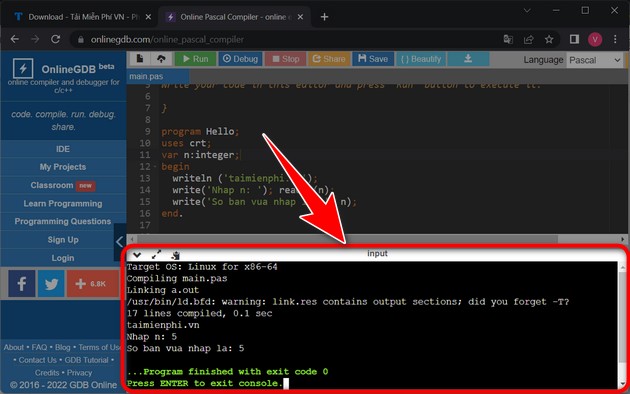Collapse code fold arrow on line 12
This screenshot has height=394, width=630.
[x=155, y=167]
